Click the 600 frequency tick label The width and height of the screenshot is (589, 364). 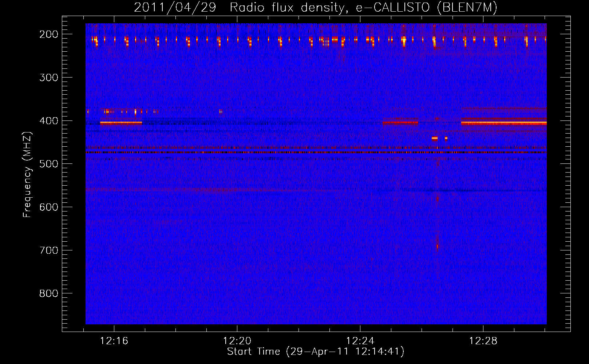tap(49, 207)
